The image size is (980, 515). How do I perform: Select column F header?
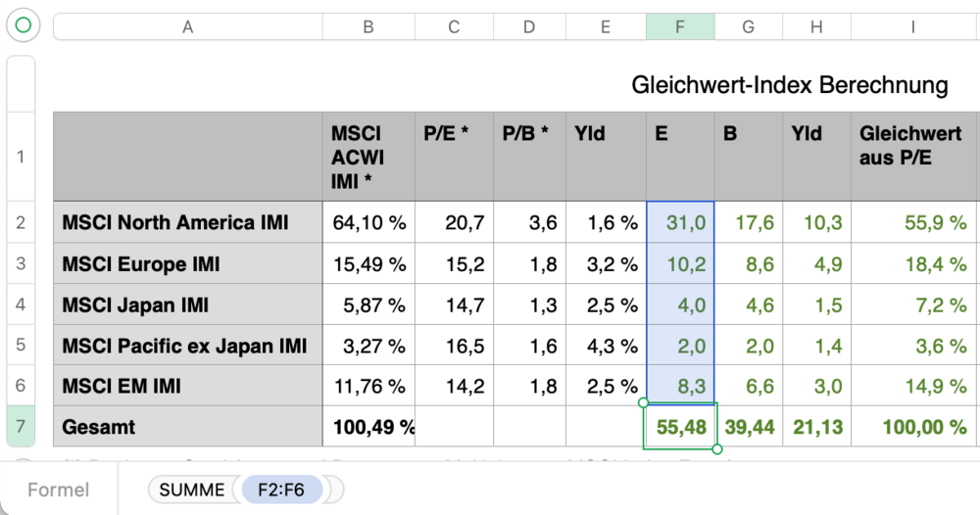pyautogui.click(x=680, y=27)
